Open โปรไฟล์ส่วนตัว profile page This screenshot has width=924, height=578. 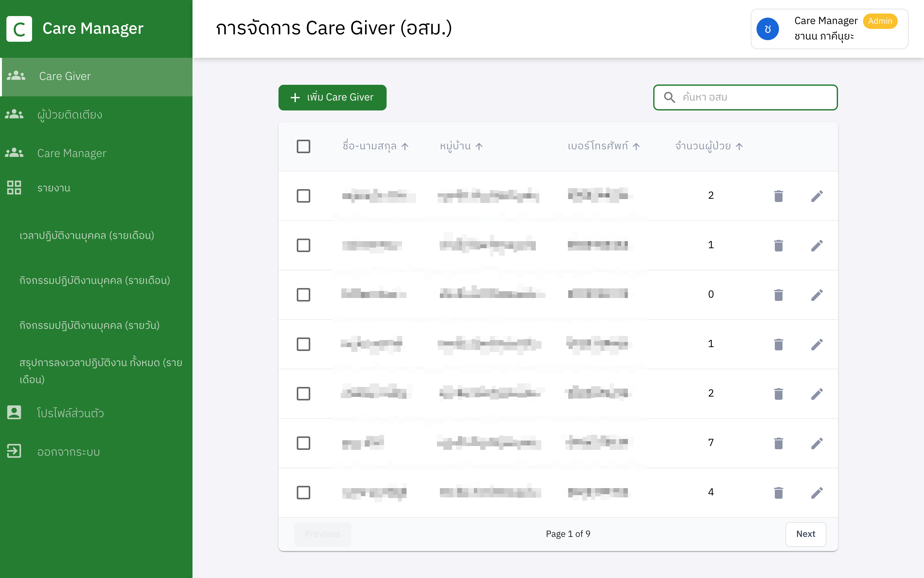point(96,413)
